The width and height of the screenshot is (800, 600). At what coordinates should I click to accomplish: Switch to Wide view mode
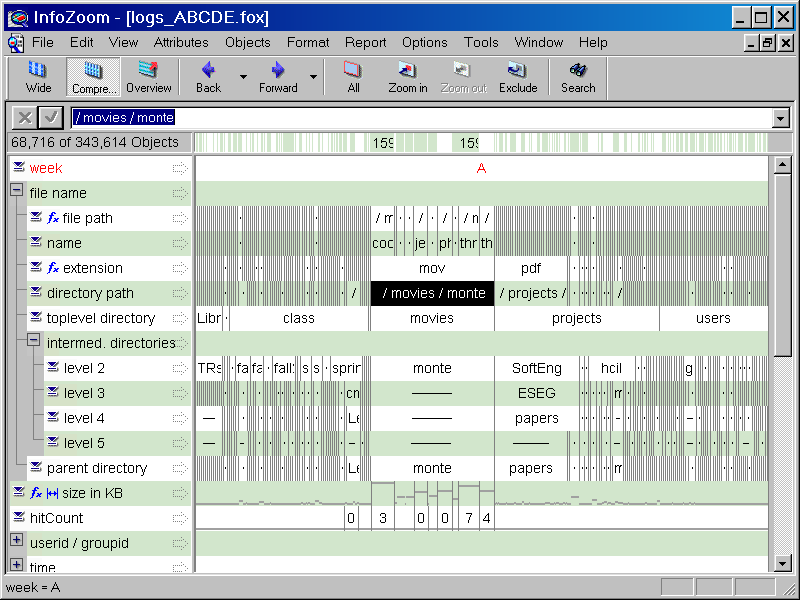click(39, 77)
